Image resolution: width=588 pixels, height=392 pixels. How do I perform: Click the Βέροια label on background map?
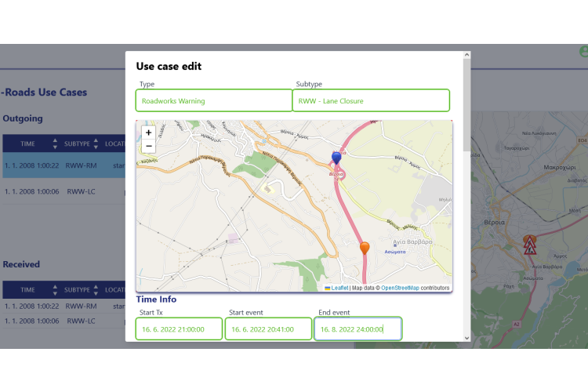(494, 222)
